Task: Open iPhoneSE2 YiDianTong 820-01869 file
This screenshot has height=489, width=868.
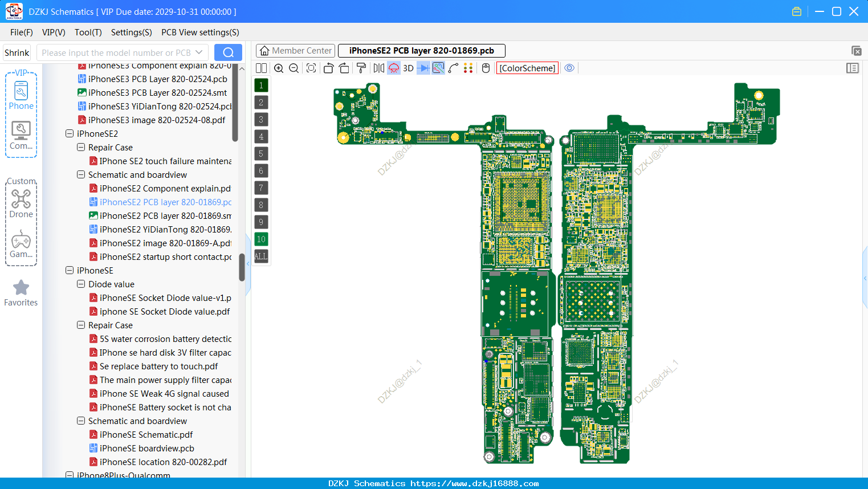Action: (161, 229)
